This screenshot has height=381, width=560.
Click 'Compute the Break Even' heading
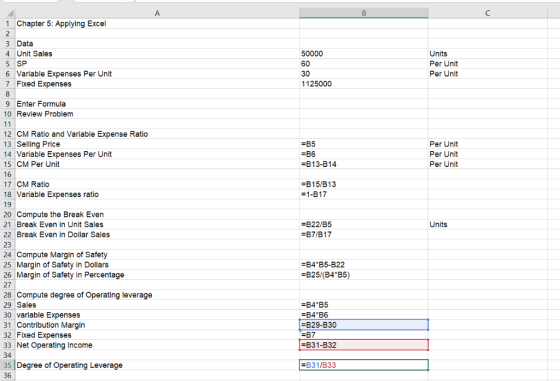point(157,215)
